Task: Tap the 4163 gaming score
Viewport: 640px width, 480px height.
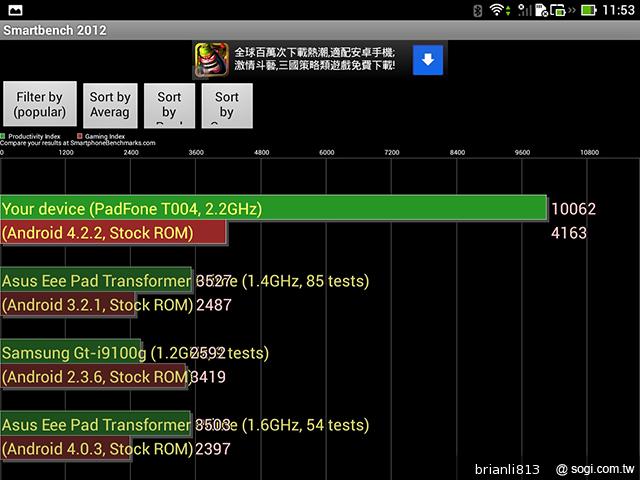Action: coord(569,233)
